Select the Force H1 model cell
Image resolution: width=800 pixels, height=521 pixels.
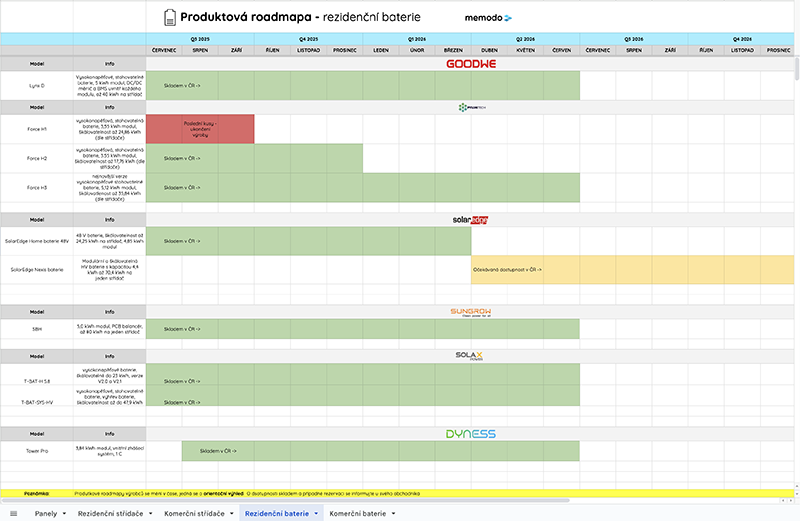(x=37, y=129)
